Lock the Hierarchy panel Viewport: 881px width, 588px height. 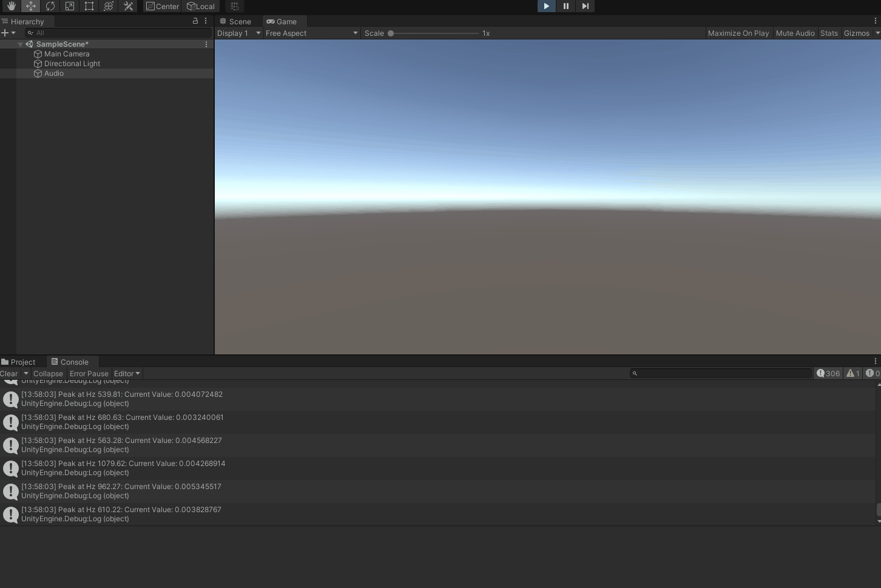[x=195, y=21]
